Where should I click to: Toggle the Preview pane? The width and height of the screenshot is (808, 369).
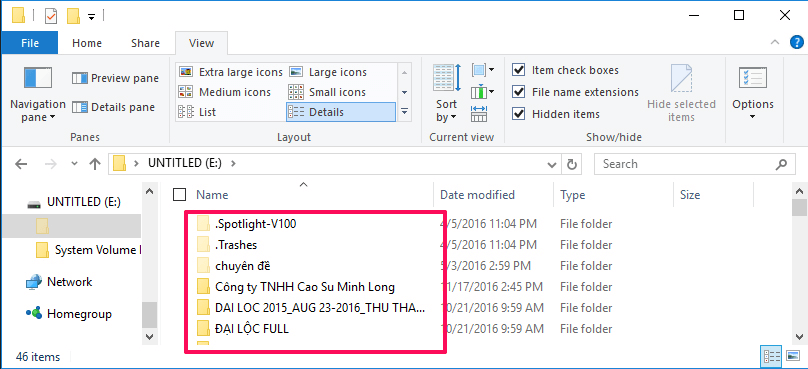115,78
